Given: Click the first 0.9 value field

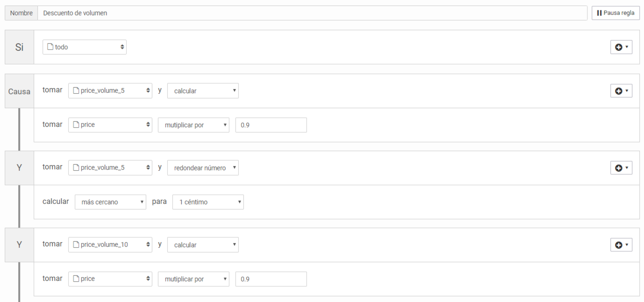Looking at the screenshot, I should tap(271, 125).
